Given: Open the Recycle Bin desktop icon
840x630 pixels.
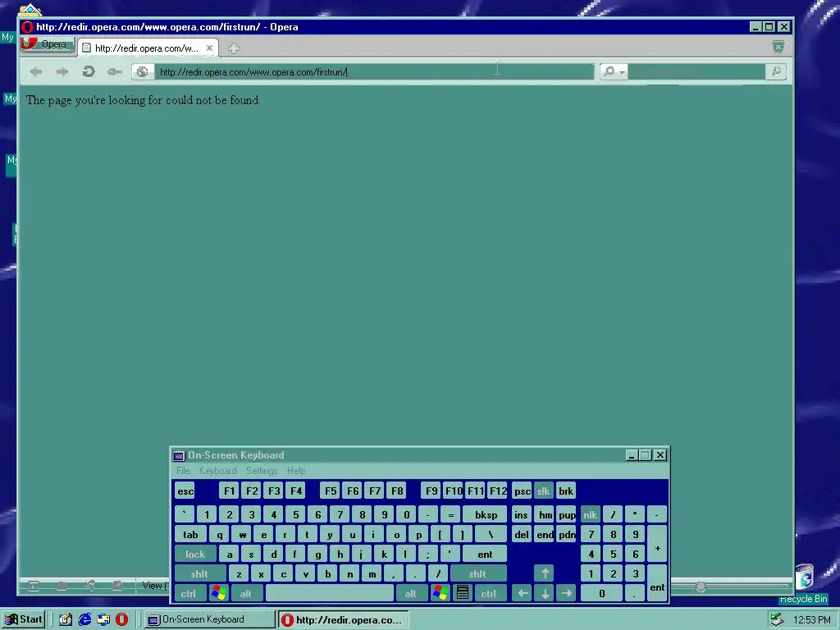Looking at the screenshot, I should (804, 584).
